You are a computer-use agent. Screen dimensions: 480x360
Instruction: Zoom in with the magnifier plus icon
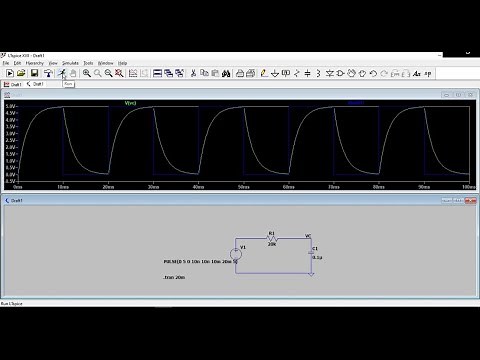click(87, 73)
